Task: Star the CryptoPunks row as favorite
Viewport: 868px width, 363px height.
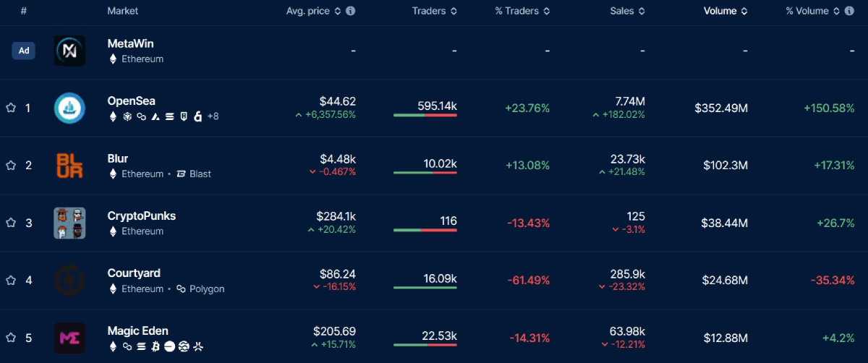Action: 11,223
